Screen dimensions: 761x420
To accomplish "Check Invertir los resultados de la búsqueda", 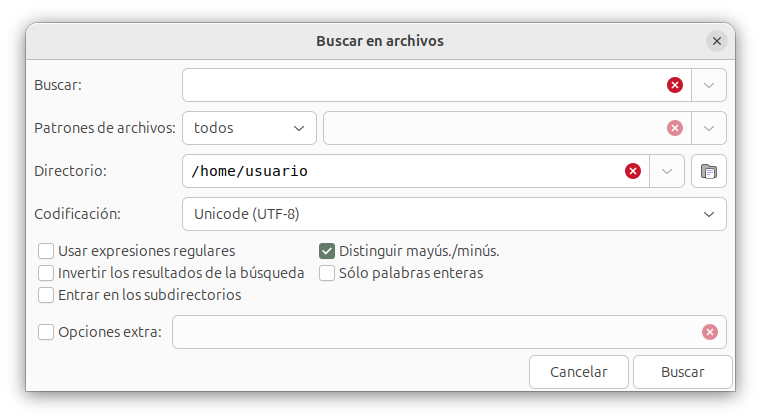I will pyautogui.click(x=46, y=273).
